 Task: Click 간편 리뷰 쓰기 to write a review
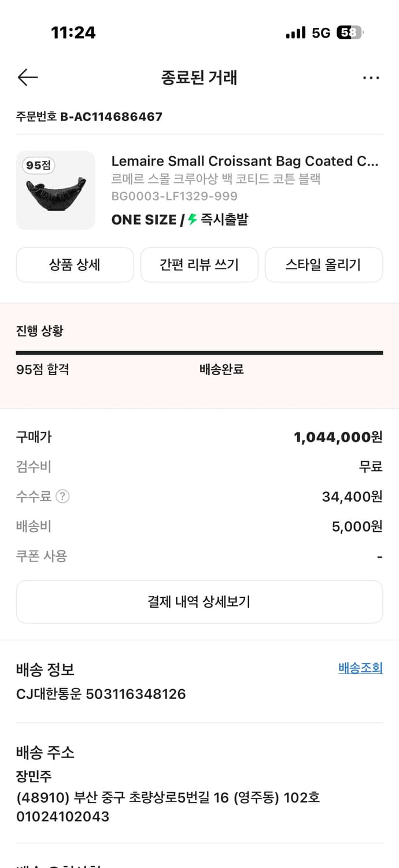(x=199, y=264)
